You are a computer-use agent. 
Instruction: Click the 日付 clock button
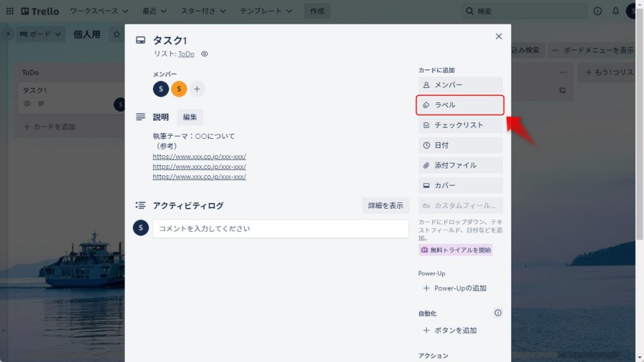(x=460, y=145)
